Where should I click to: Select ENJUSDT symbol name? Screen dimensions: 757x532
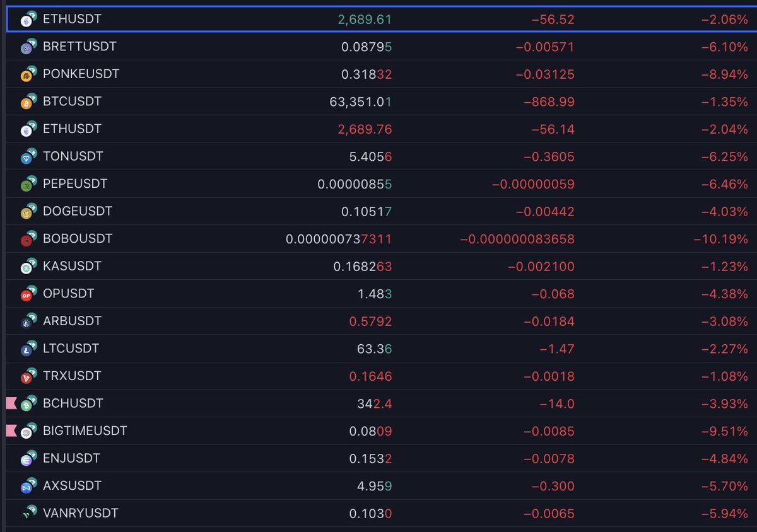click(x=71, y=458)
